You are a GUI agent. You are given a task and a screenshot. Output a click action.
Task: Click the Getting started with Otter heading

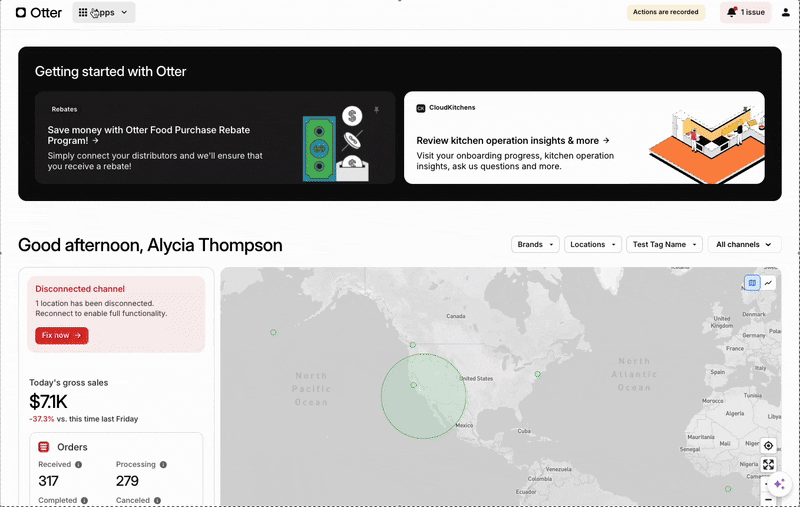(111, 71)
